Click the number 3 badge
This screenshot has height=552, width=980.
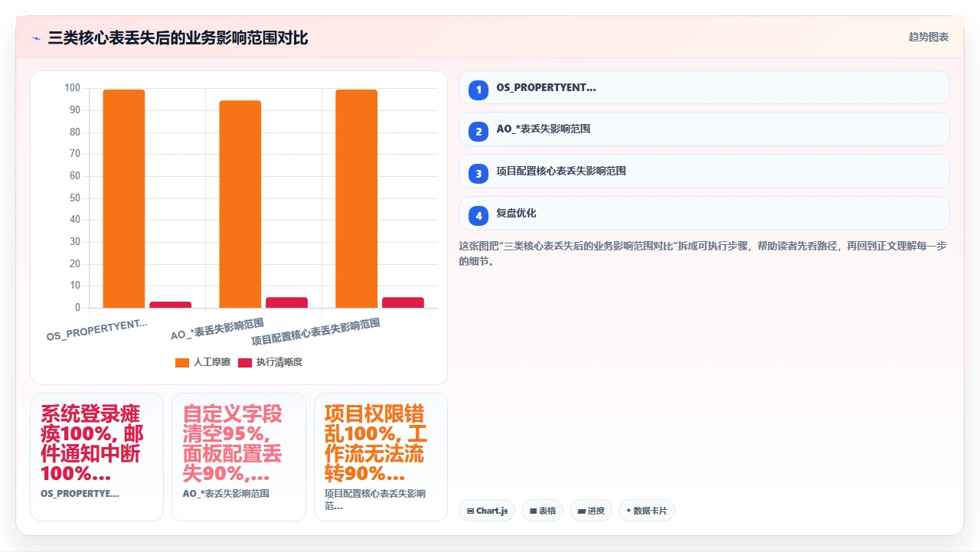point(479,174)
